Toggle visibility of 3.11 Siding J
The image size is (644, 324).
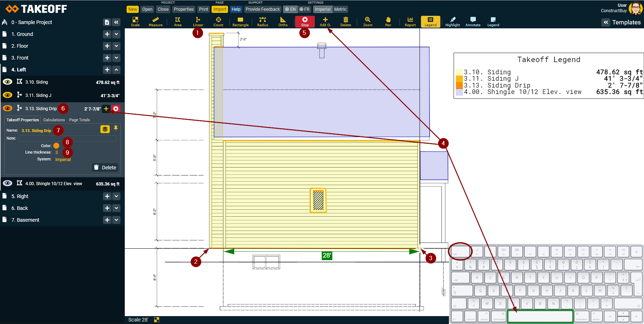click(8, 95)
